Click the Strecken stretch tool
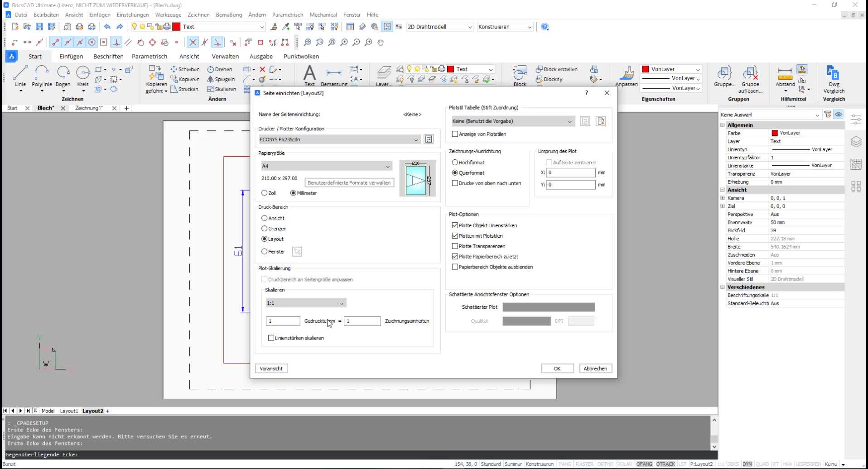 [184, 89]
